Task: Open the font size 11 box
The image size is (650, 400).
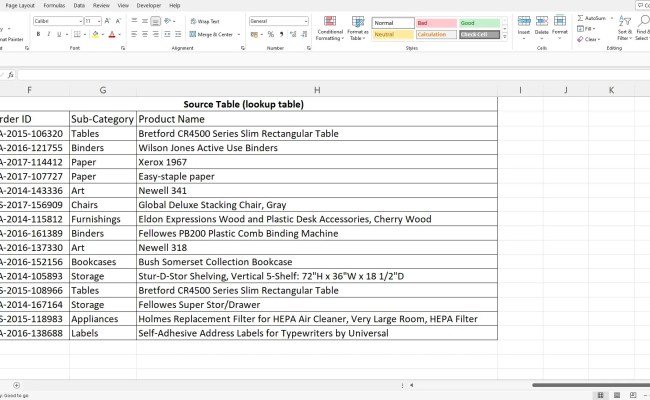Action: pos(93,21)
